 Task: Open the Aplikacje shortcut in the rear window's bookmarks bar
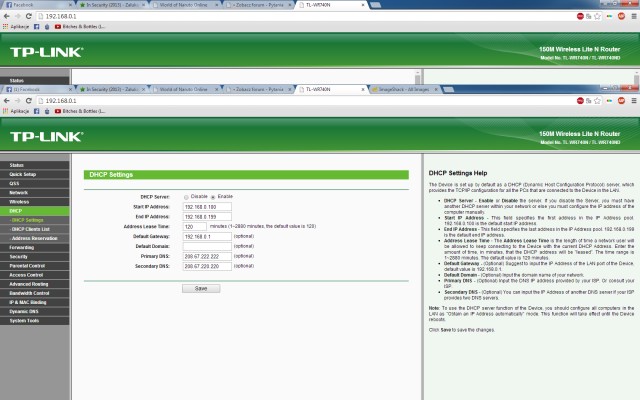(x=16, y=27)
